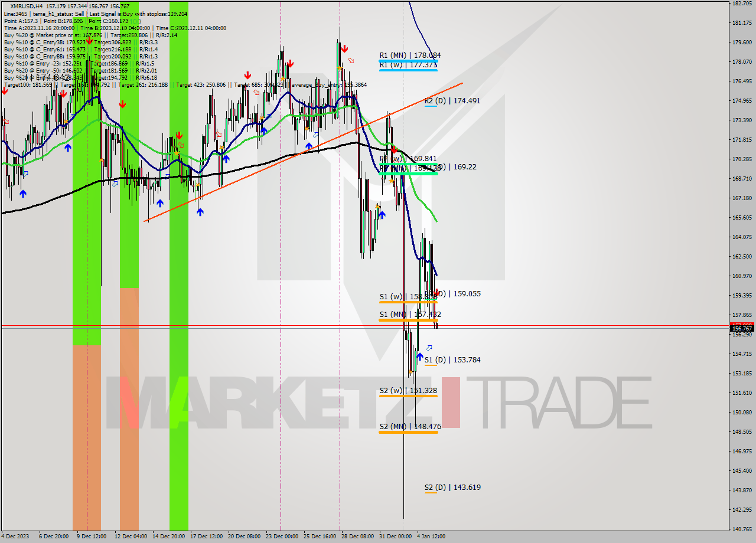Click the '14 Dec 20:00' time label
The image size is (756, 543).
(169, 537)
